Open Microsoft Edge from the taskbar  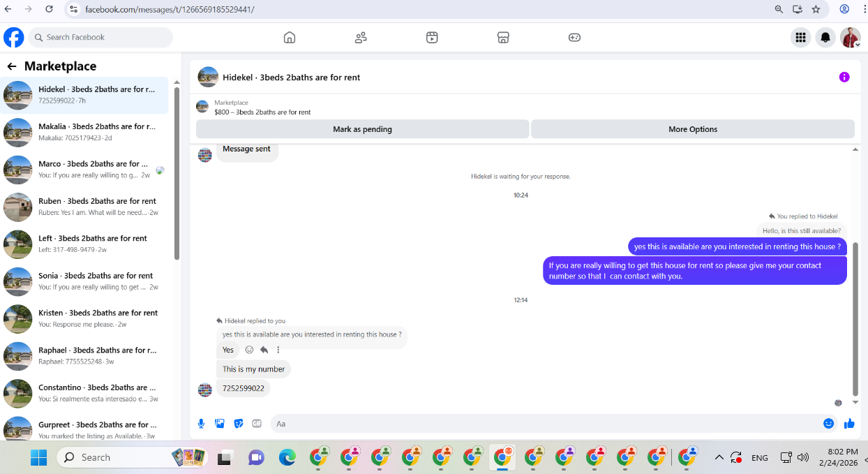tap(287, 457)
